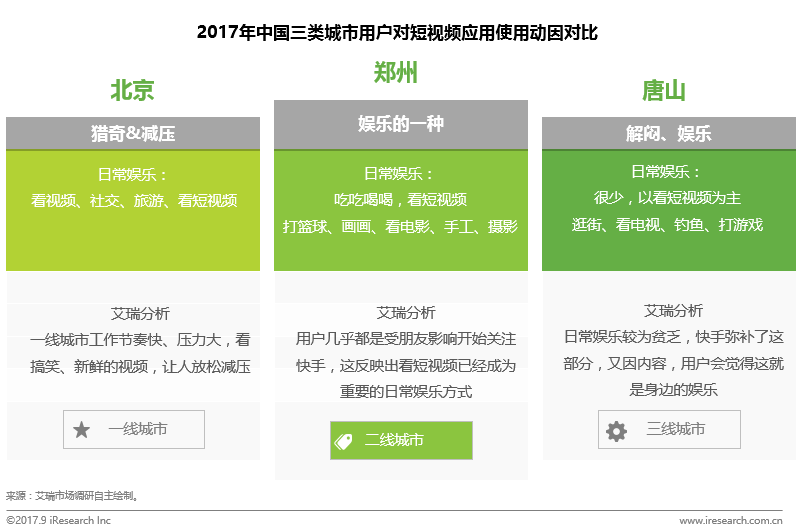
Task: Click text 一线城市工作节奏快、压力大，看
Action: [x=140, y=340]
